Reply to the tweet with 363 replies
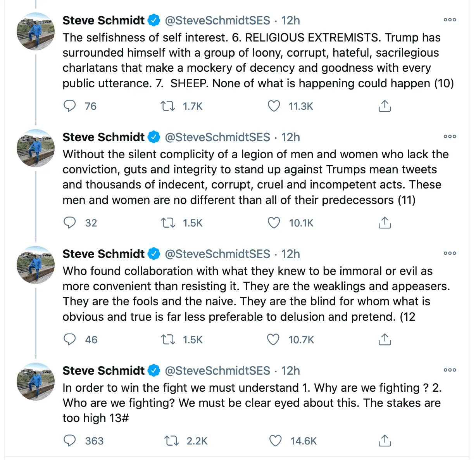This screenshot has height=460, width=476. click(70, 441)
